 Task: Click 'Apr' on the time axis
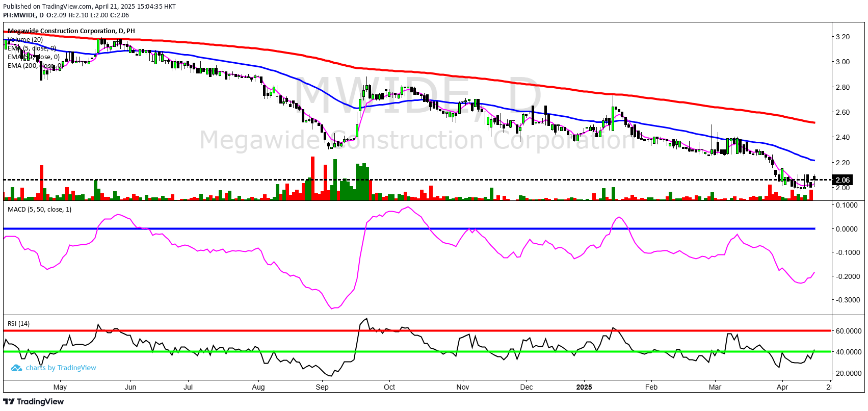click(x=782, y=387)
